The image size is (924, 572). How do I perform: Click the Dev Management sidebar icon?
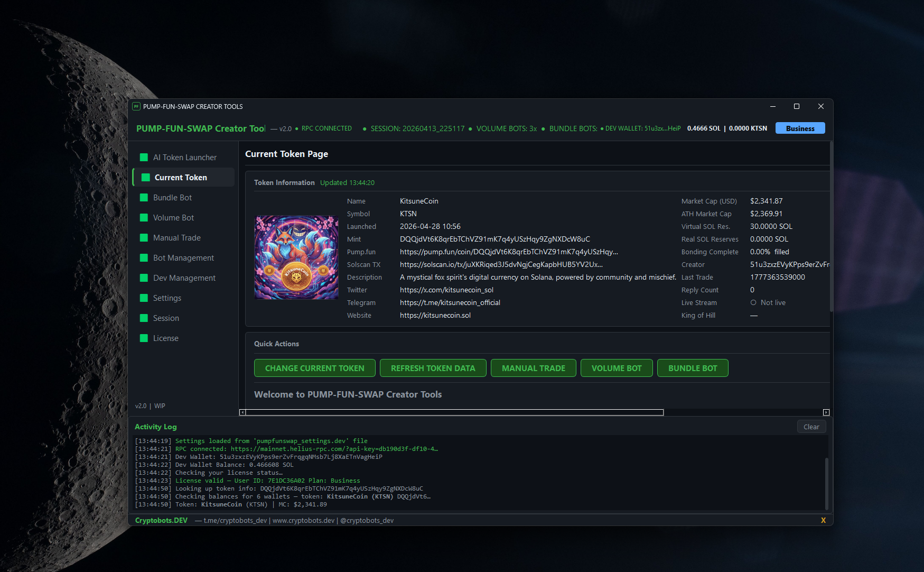point(144,278)
